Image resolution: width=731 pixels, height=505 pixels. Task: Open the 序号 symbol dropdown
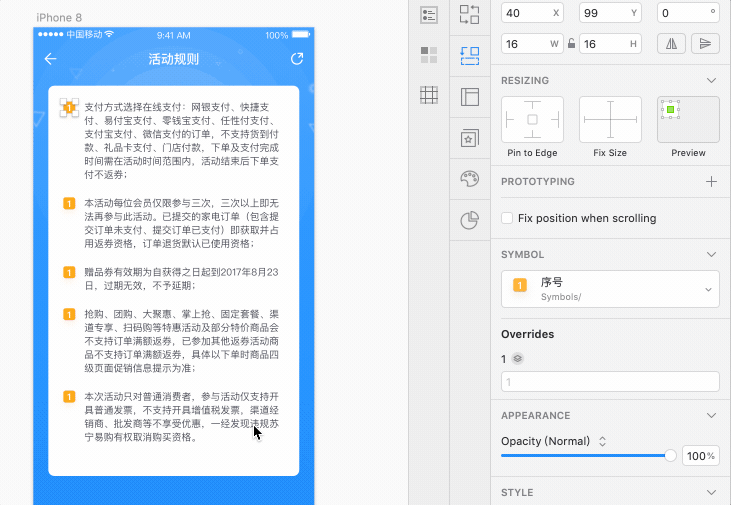click(x=610, y=289)
